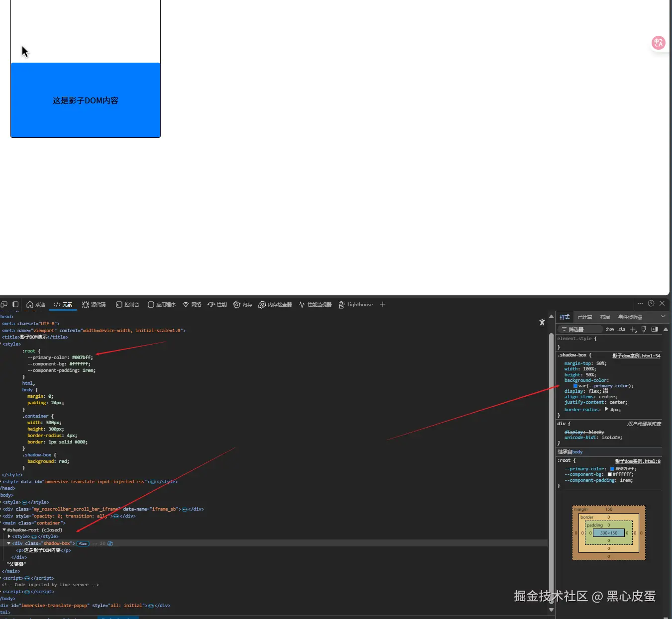Open the flexbox editor icon beside display: flex

[x=605, y=391]
